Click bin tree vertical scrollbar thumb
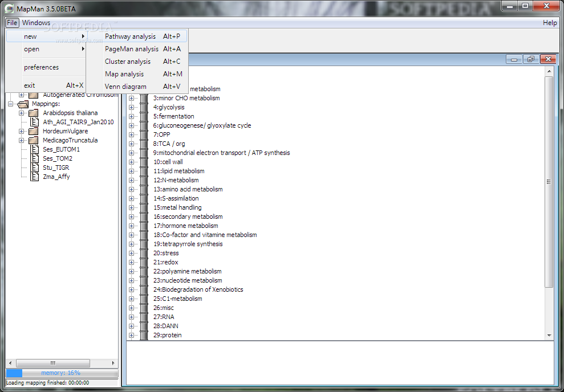 [x=549, y=182]
